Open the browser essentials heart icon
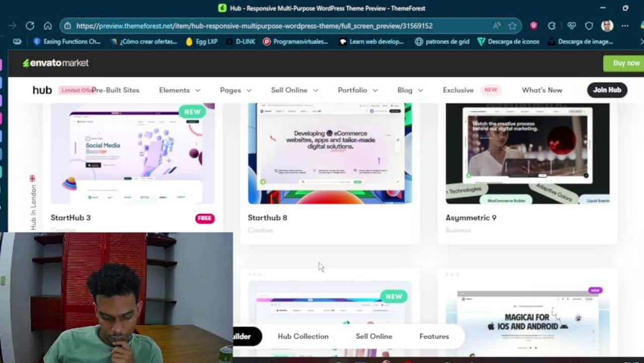Image resolution: width=644 pixels, height=363 pixels. coord(571,26)
